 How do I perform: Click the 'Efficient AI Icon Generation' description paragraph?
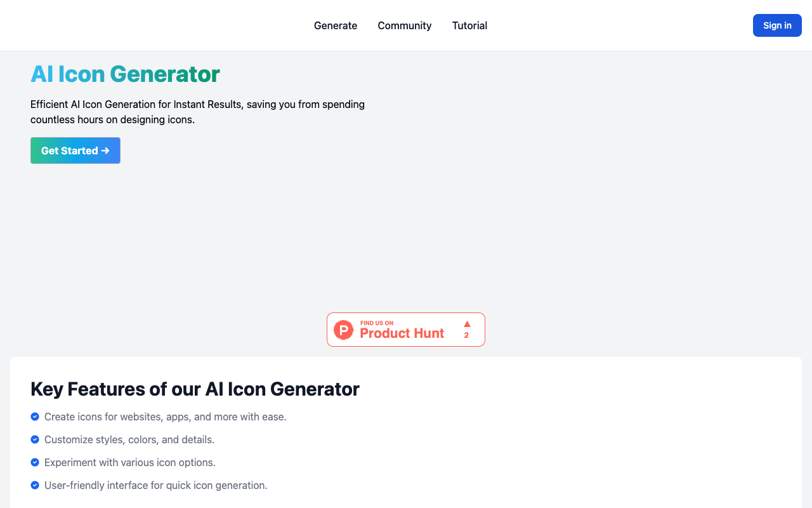tap(197, 112)
